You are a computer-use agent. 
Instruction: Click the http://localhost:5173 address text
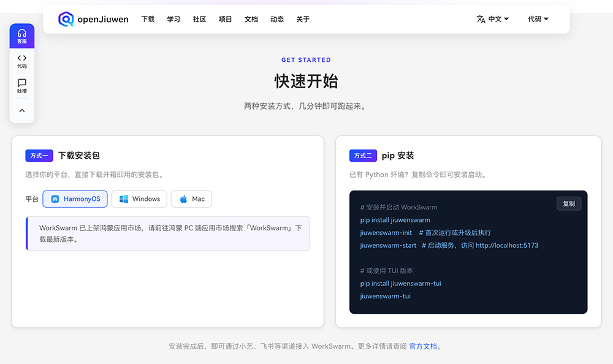[507, 246]
